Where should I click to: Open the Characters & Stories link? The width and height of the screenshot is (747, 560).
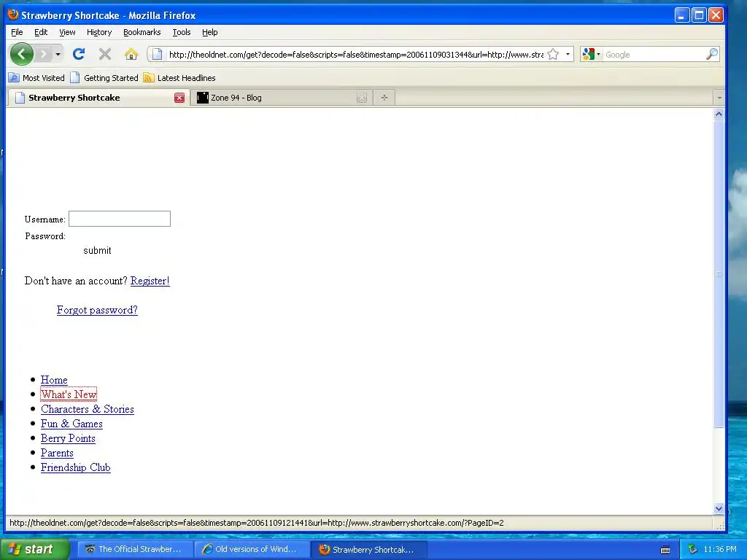click(x=88, y=409)
